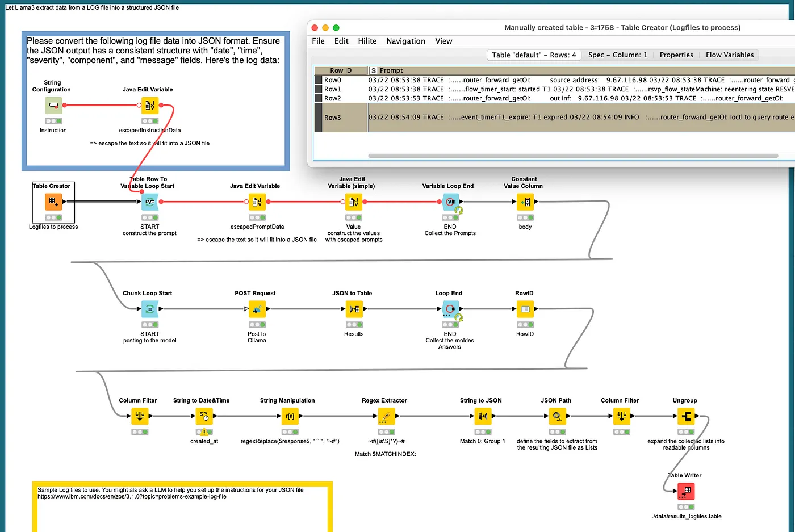Select the Table Creator node icon
This screenshot has width=795, height=532.
[53, 202]
